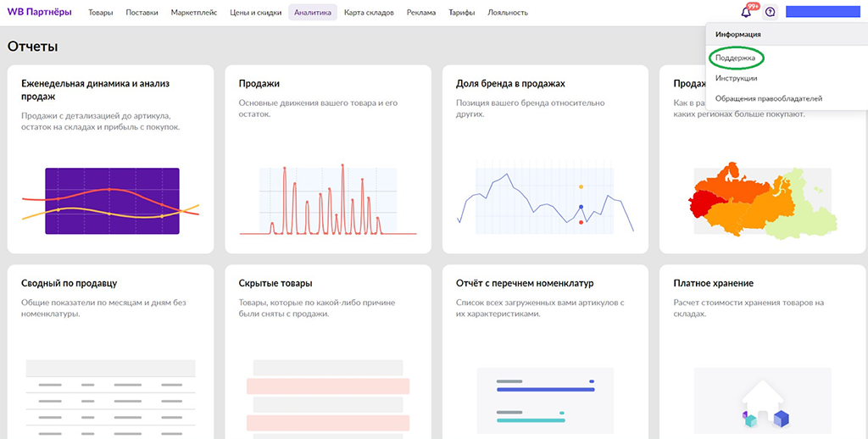Click the nomenclature list bars illustration

pos(545,400)
